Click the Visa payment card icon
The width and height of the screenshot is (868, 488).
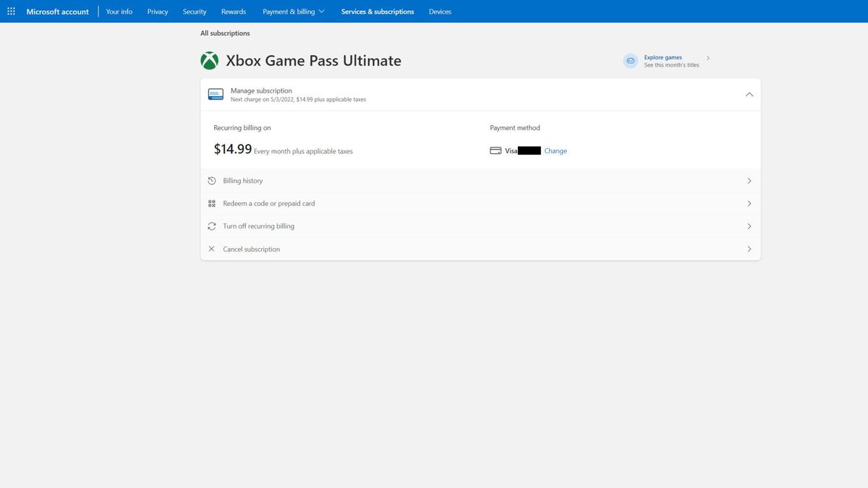tap(495, 150)
